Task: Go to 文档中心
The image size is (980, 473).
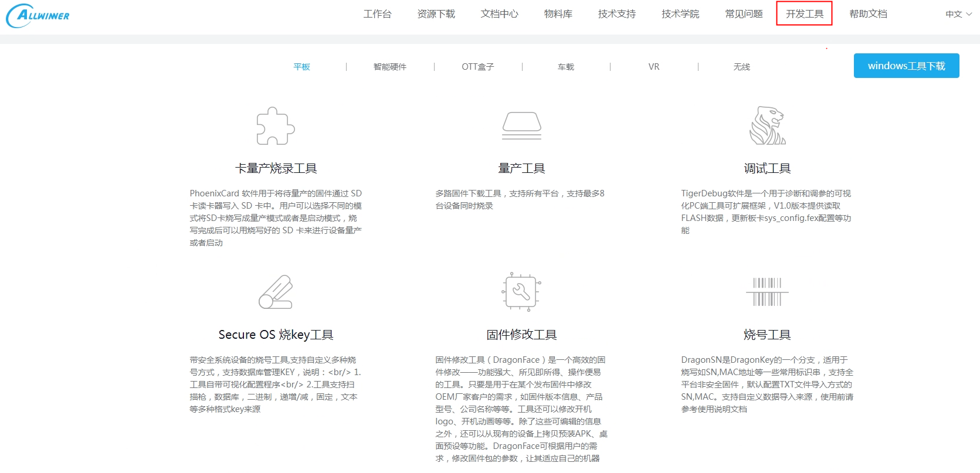Action: coord(499,13)
